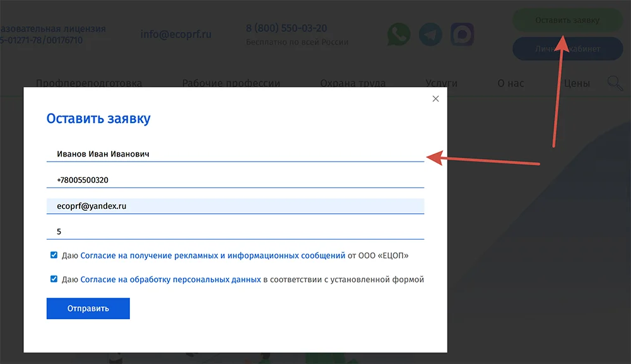Uncheck consent for personal data processing
The width and height of the screenshot is (631, 364).
[54, 279]
